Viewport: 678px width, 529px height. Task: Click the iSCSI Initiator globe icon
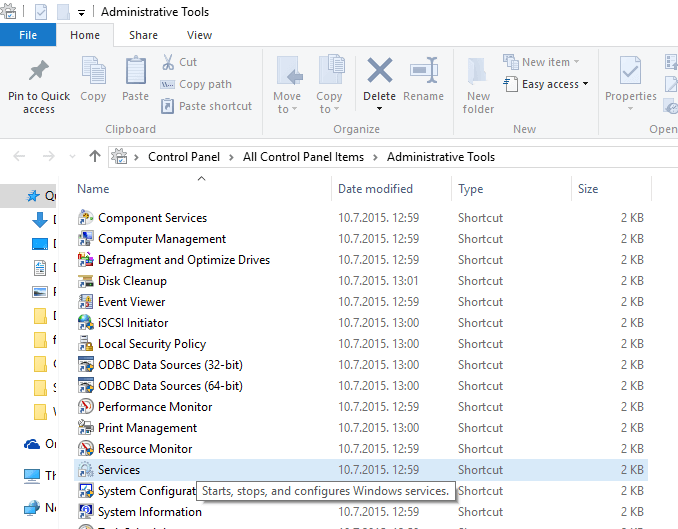click(86, 323)
